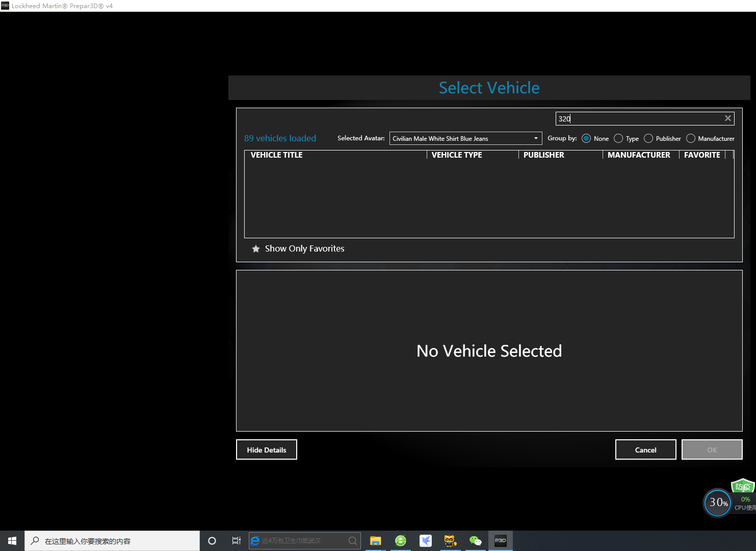Select the Manufacturer group-by radio button
The image size is (756, 551).
tap(691, 138)
